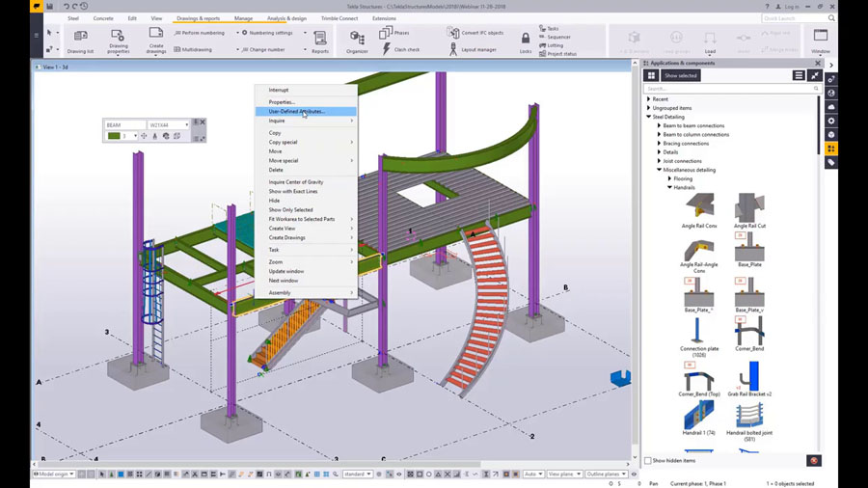
Task: Pick the Handrail 1 (74) component
Action: [x=699, y=418]
